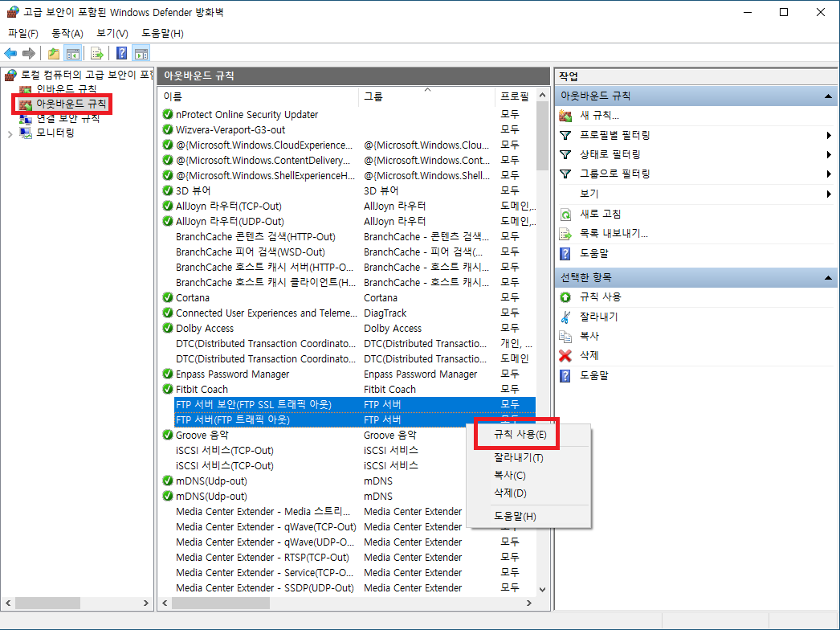Open the 파일(F) menu

23,33
